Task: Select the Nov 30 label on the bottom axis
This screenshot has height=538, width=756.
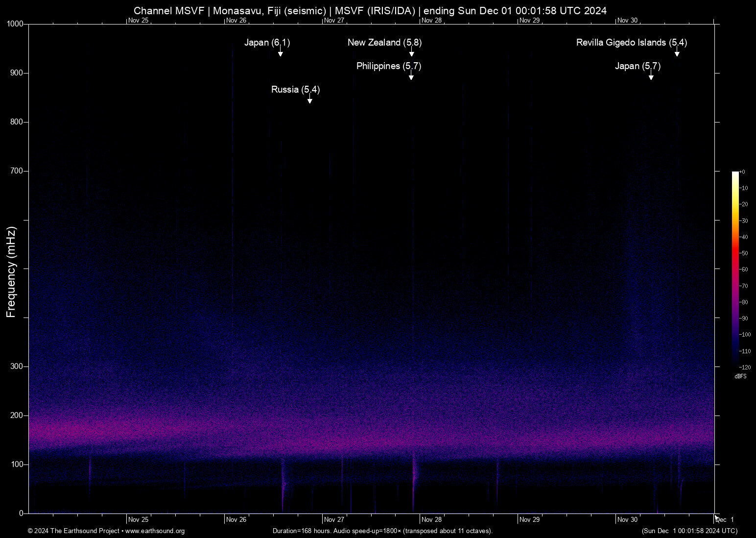Action: point(627,520)
